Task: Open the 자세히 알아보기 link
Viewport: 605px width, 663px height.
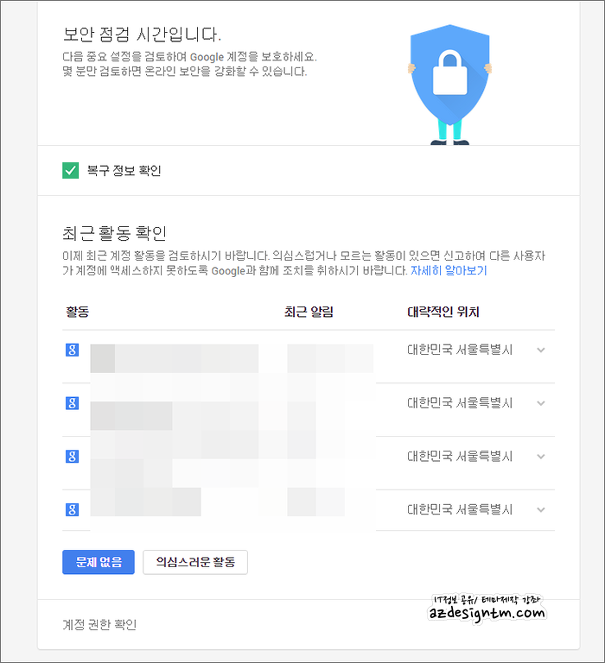Action: [449, 271]
